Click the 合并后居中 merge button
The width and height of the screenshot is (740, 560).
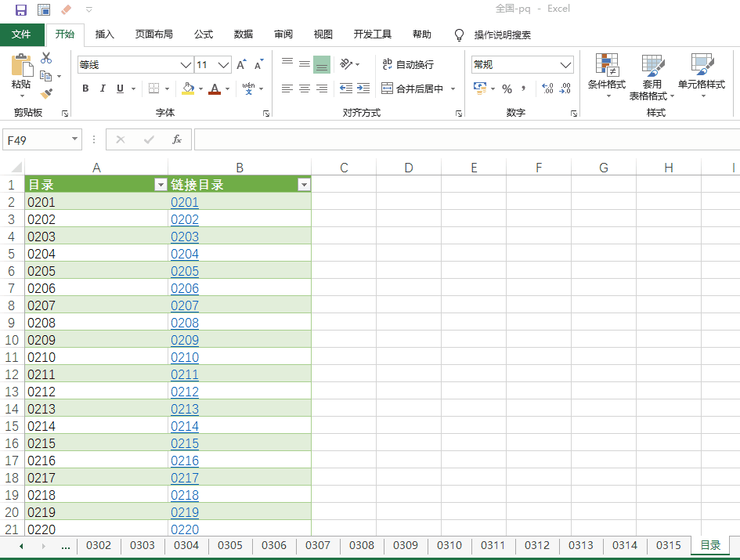click(x=413, y=89)
